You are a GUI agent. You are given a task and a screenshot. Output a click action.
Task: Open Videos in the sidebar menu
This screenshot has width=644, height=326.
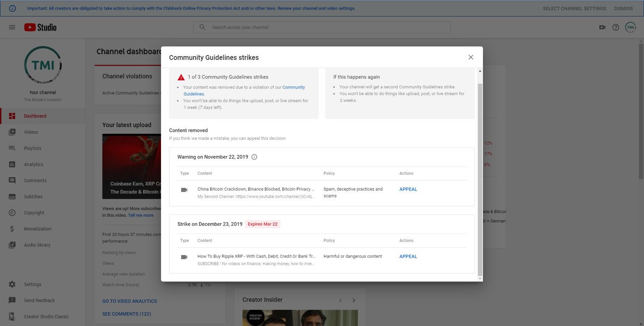(x=42, y=132)
